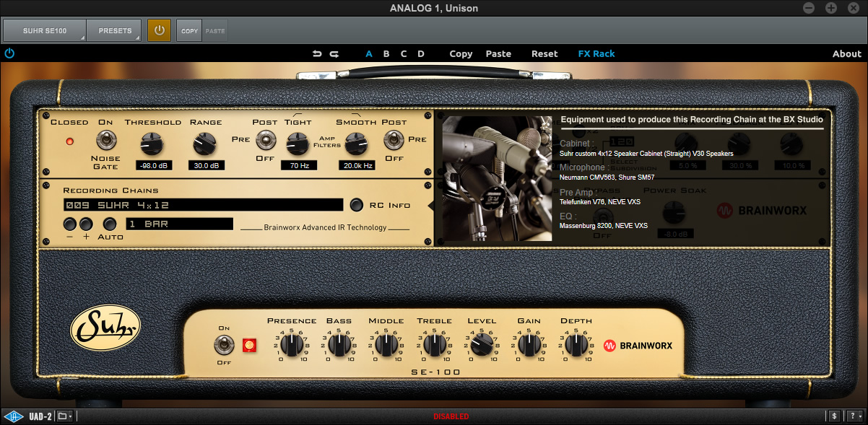
Task: Select settings bank B
Action: [386, 54]
